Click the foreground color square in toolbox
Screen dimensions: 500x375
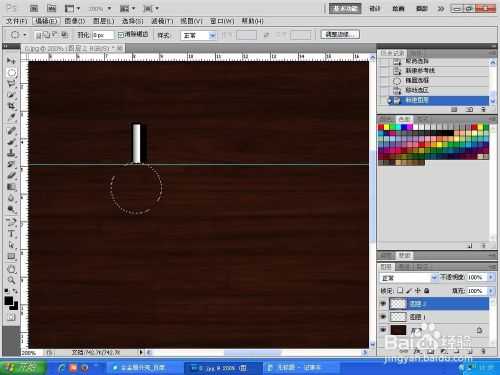9,301
